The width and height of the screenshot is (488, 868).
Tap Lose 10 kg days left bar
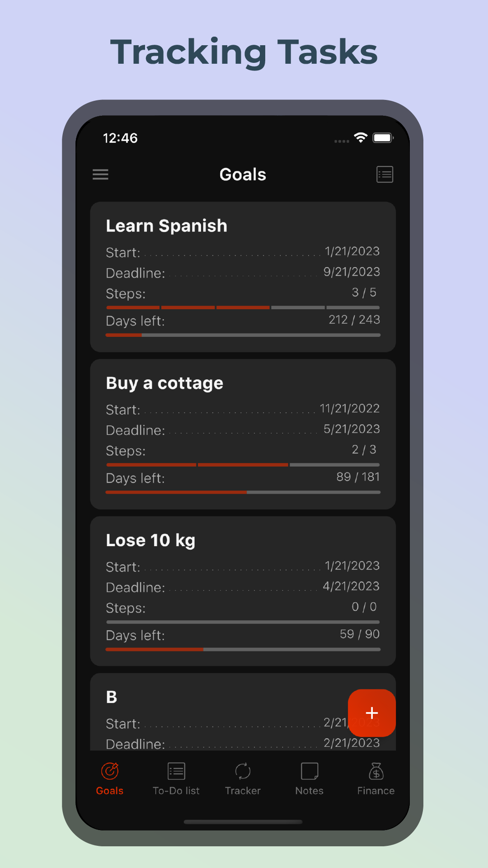click(x=243, y=650)
